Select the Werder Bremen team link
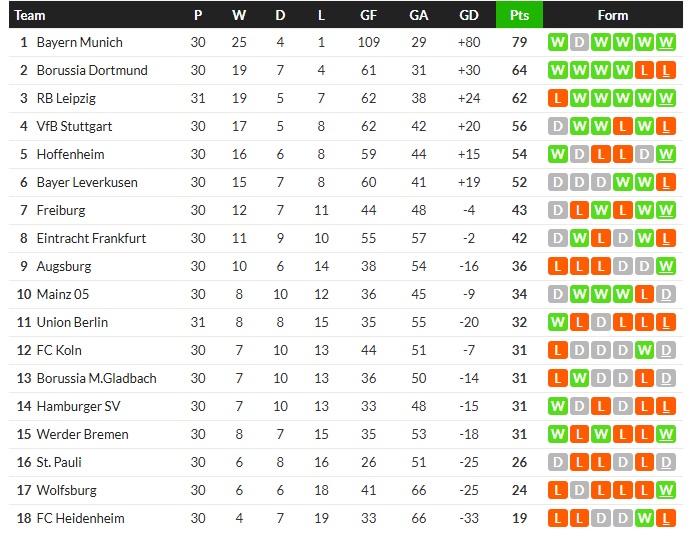The width and height of the screenshot is (690, 539). pos(82,434)
